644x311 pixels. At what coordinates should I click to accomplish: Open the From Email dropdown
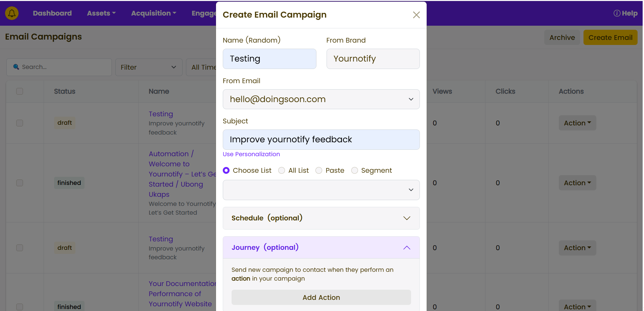coord(321,99)
